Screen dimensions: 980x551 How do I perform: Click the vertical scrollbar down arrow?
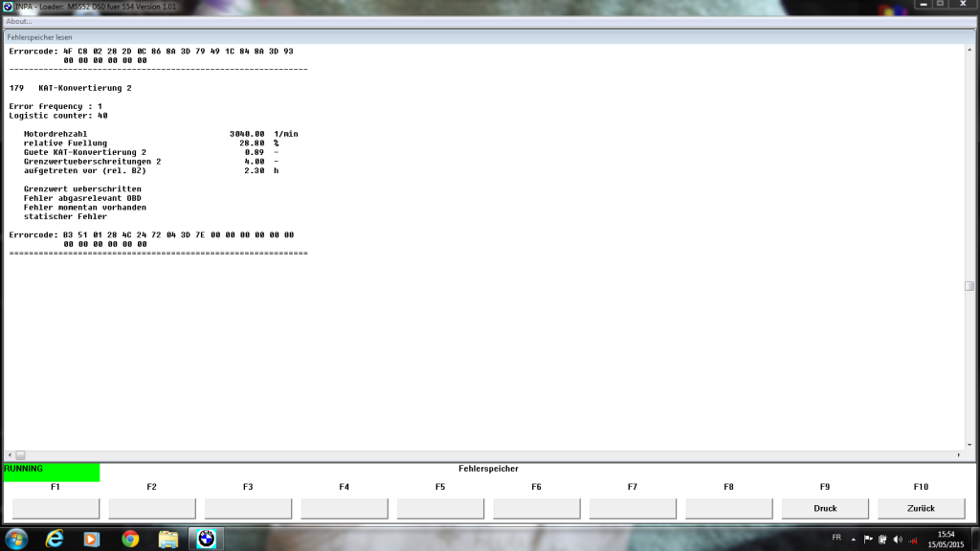point(969,445)
